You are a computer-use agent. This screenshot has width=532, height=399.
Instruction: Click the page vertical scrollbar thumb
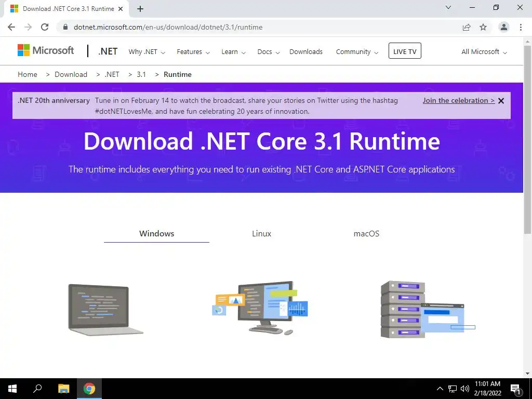pos(528,139)
